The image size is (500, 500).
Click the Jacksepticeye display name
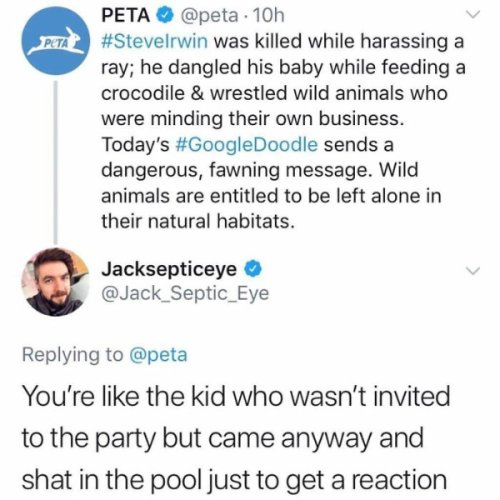(x=169, y=269)
